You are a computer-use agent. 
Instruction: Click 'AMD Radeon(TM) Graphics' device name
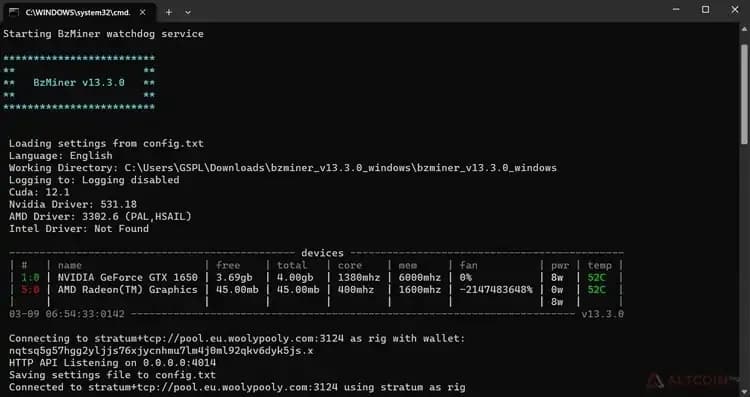[x=128, y=290]
